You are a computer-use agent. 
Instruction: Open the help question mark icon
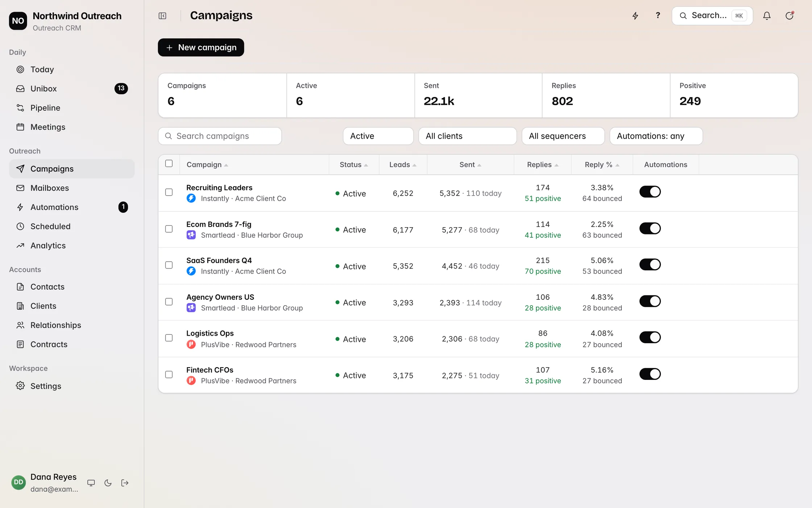pos(658,16)
